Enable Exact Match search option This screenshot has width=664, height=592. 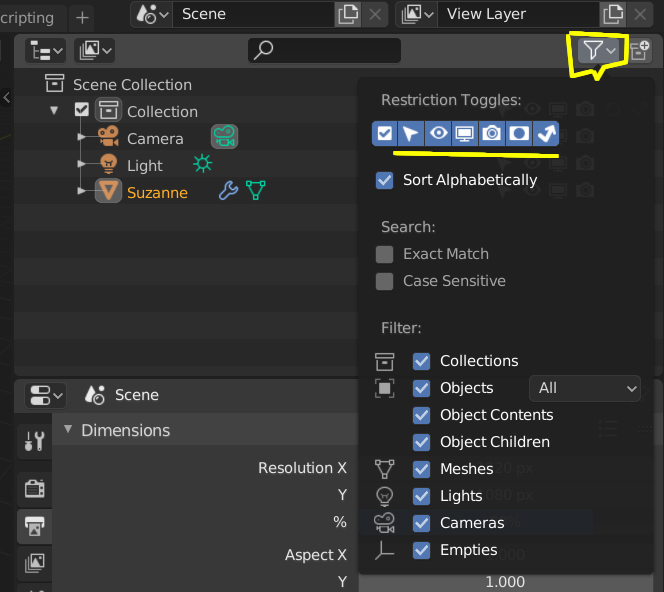[385, 254]
